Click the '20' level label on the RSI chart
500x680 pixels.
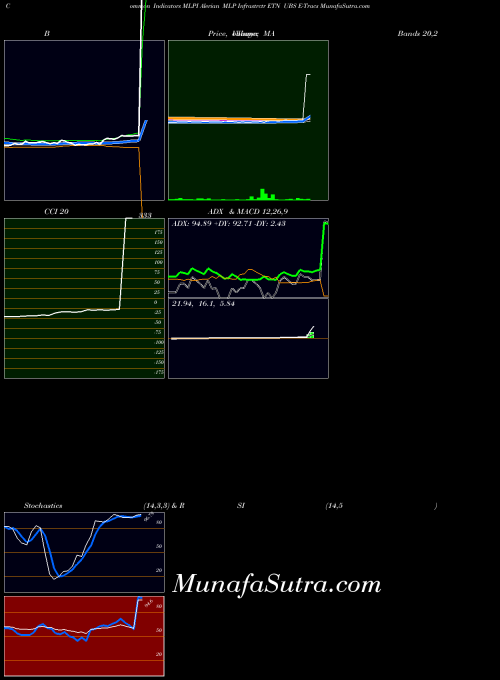(159, 654)
